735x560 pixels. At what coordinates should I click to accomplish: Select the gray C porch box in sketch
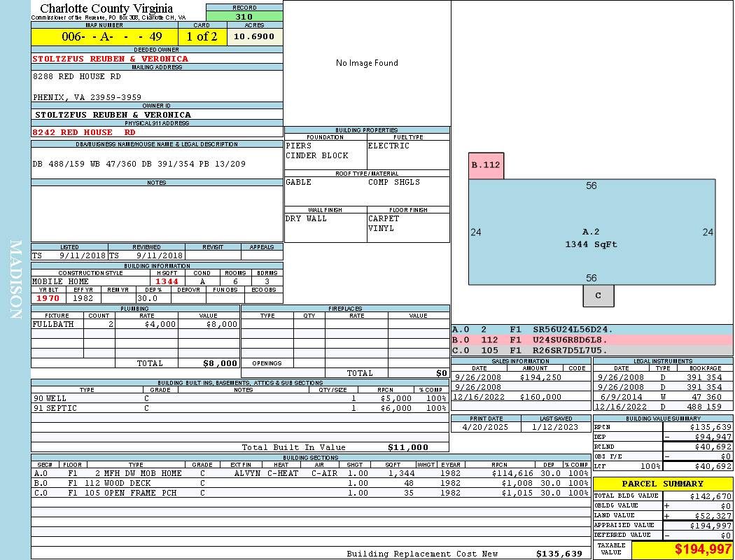[x=598, y=295]
